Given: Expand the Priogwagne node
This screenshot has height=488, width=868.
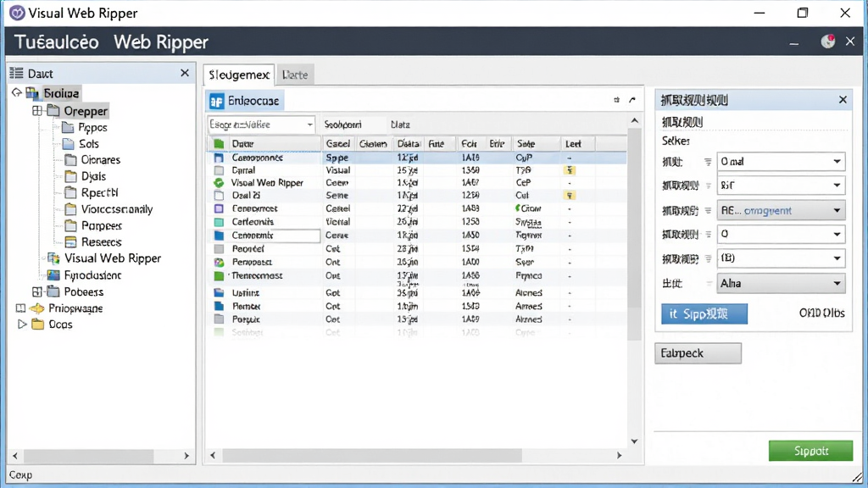Looking at the screenshot, I should pyautogui.click(x=20, y=308).
